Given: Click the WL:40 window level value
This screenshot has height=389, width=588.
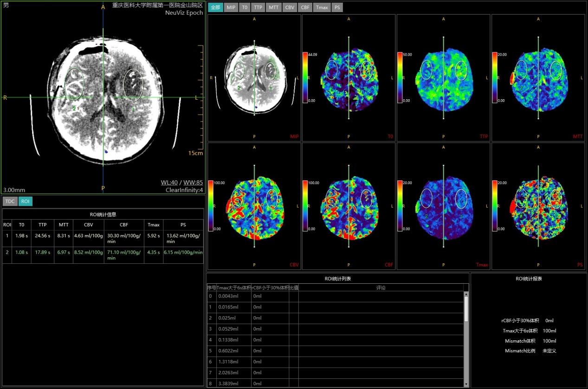Looking at the screenshot, I should pyautogui.click(x=168, y=182).
